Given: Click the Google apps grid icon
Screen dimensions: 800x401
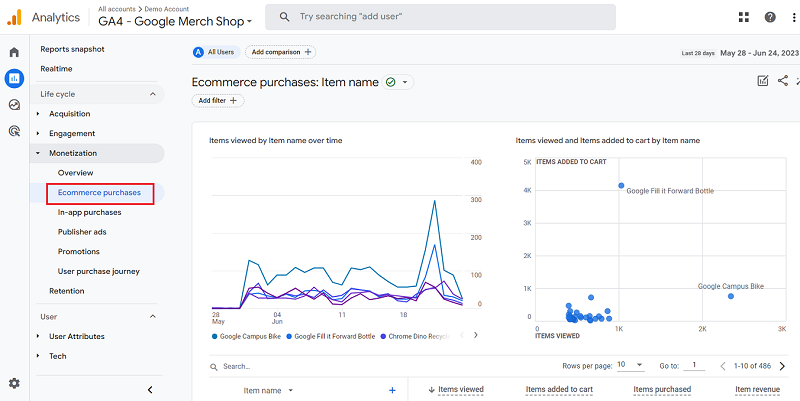Looking at the screenshot, I should [x=744, y=17].
